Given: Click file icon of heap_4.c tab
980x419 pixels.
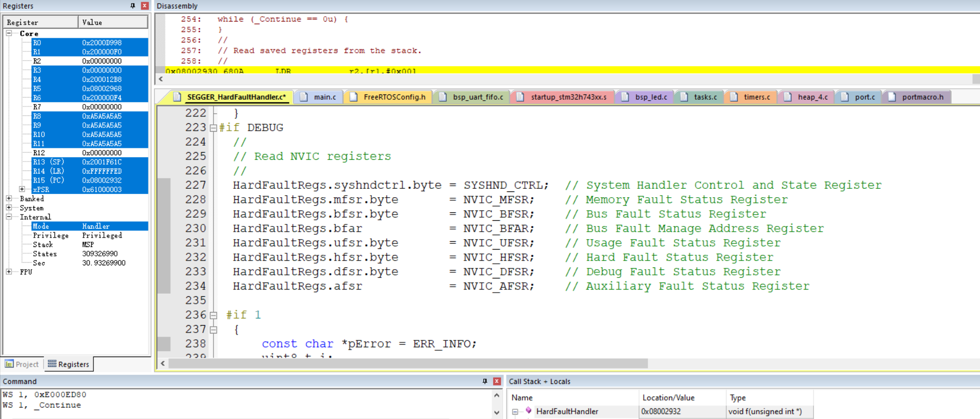Looking at the screenshot, I should 788,97.
